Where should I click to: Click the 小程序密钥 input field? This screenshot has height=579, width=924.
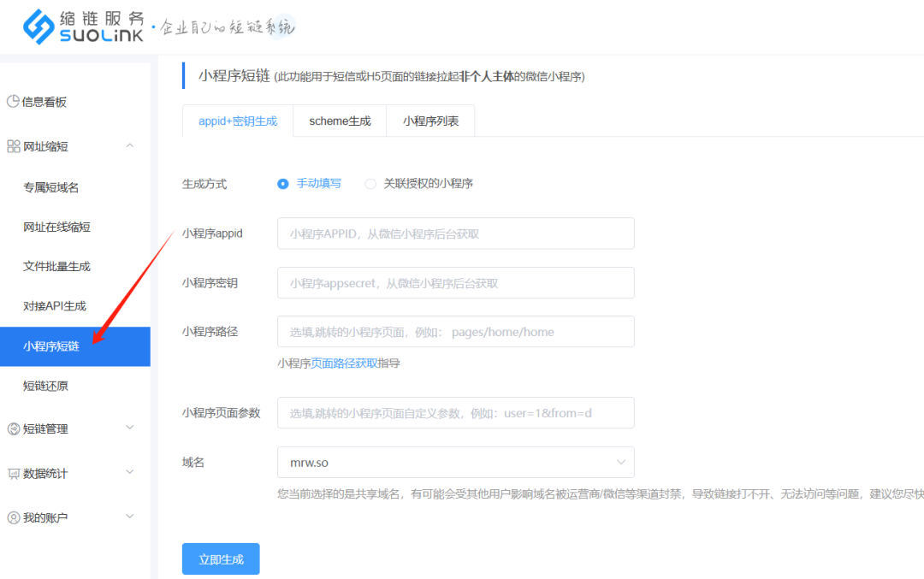pyautogui.click(x=455, y=283)
